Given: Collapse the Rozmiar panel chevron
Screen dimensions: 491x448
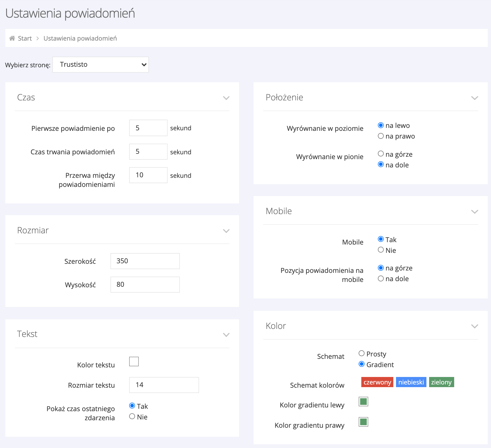Looking at the screenshot, I should [x=226, y=231].
